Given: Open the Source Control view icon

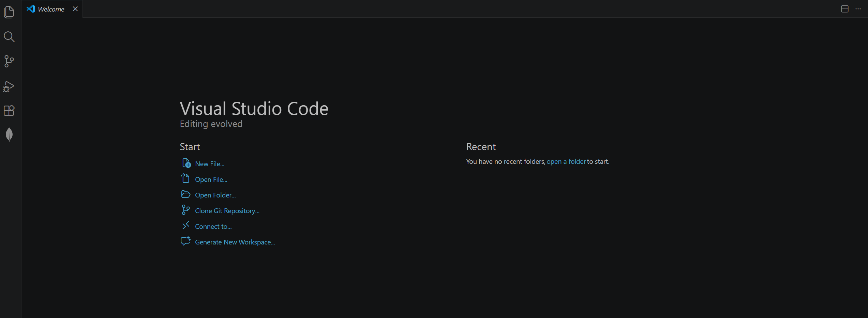Looking at the screenshot, I should click(9, 61).
